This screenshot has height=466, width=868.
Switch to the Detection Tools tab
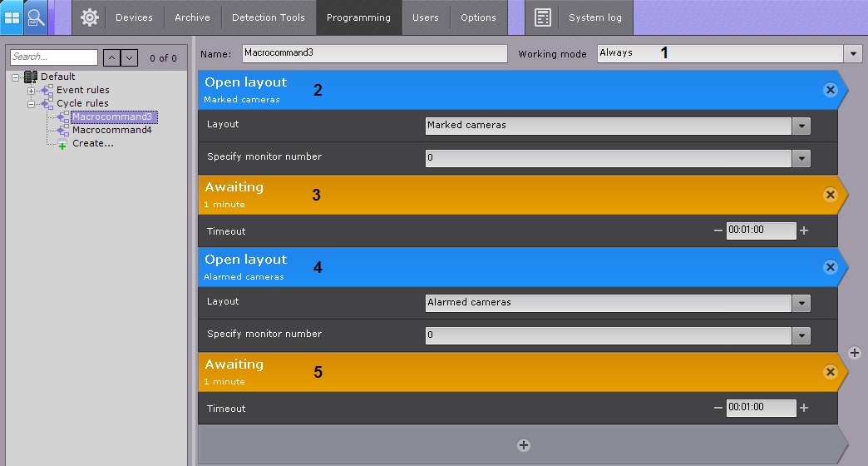(268, 17)
